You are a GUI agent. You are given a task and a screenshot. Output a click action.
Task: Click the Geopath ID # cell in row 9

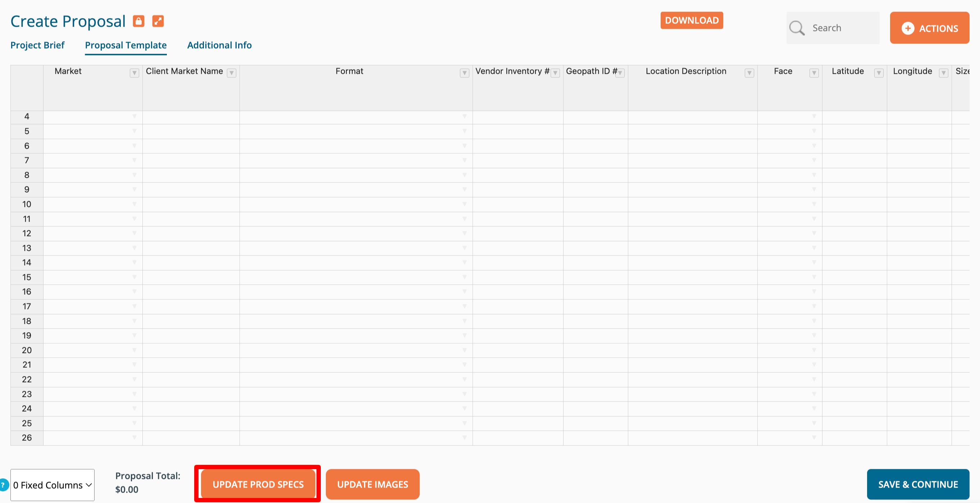596,190
